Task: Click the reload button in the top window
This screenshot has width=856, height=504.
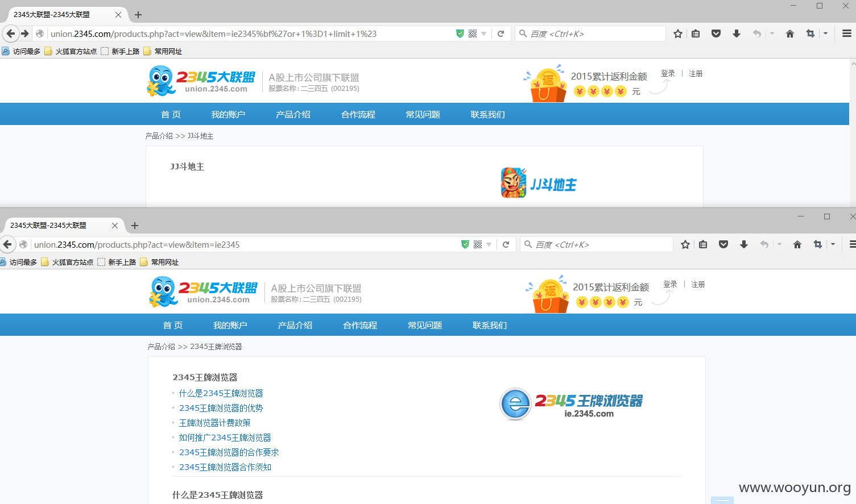Action: pyautogui.click(x=501, y=34)
